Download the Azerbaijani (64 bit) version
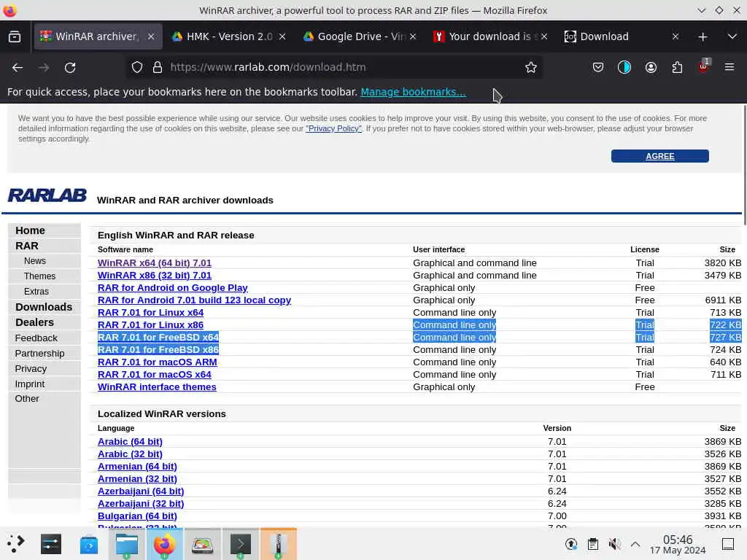This screenshot has width=747, height=560. tap(141, 491)
